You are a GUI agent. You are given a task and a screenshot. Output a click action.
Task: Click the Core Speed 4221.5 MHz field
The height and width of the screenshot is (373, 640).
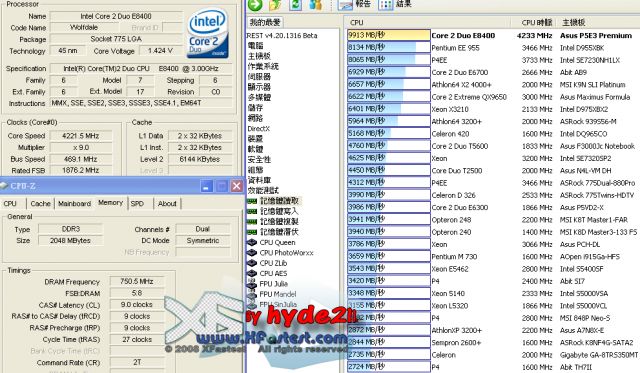tap(81, 136)
